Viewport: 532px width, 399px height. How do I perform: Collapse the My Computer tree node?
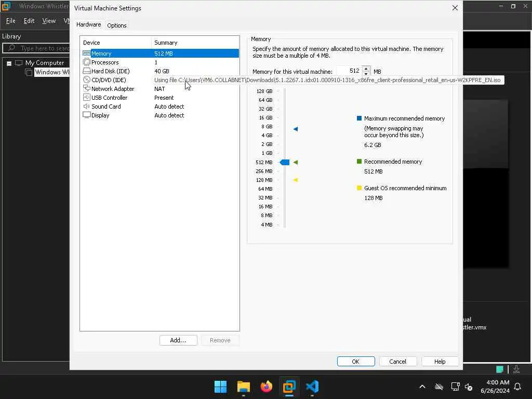(9, 63)
